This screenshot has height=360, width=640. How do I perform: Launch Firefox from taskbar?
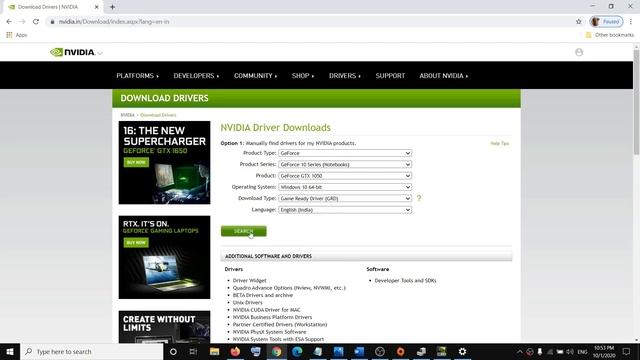pyautogui.click(x=235, y=351)
